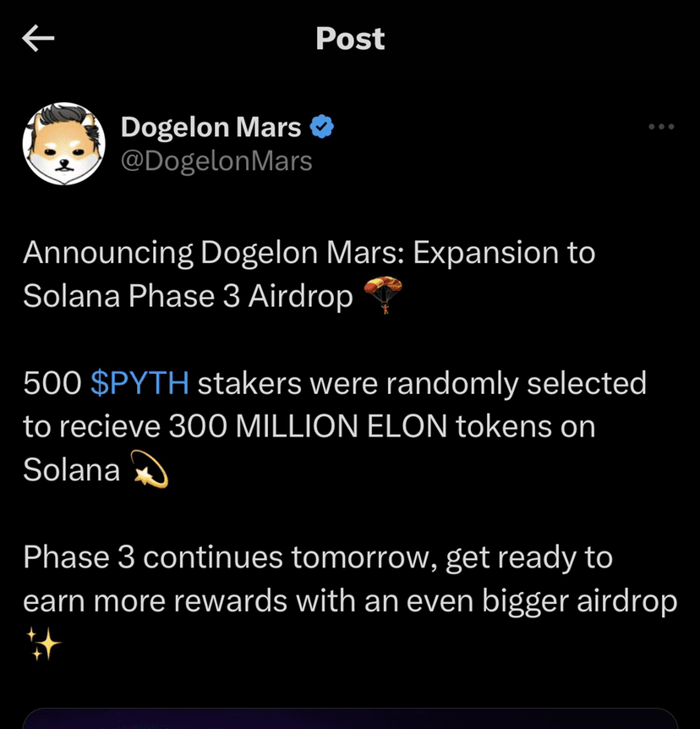
Task: Tap the back arrow icon
Action: pos(38,39)
